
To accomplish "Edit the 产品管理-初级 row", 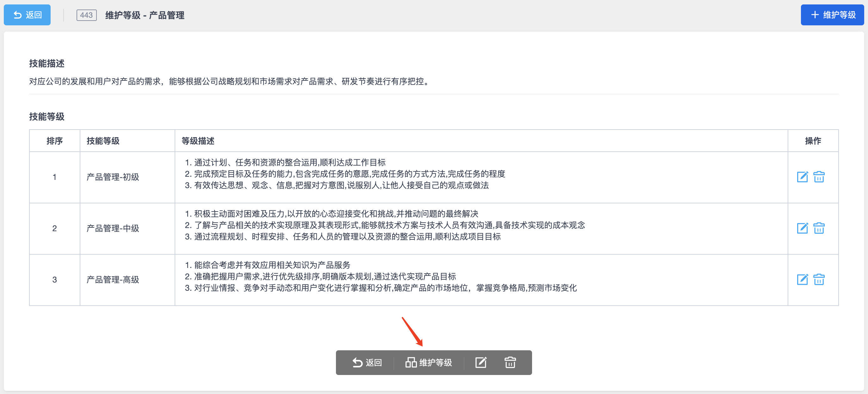I will pyautogui.click(x=802, y=177).
